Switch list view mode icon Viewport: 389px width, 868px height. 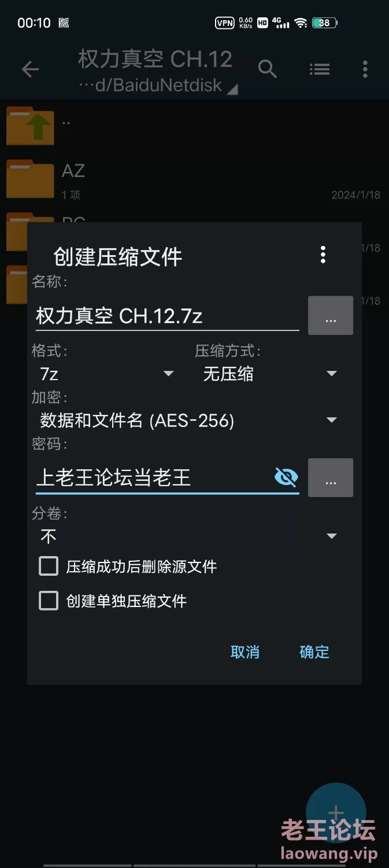point(320,69)
